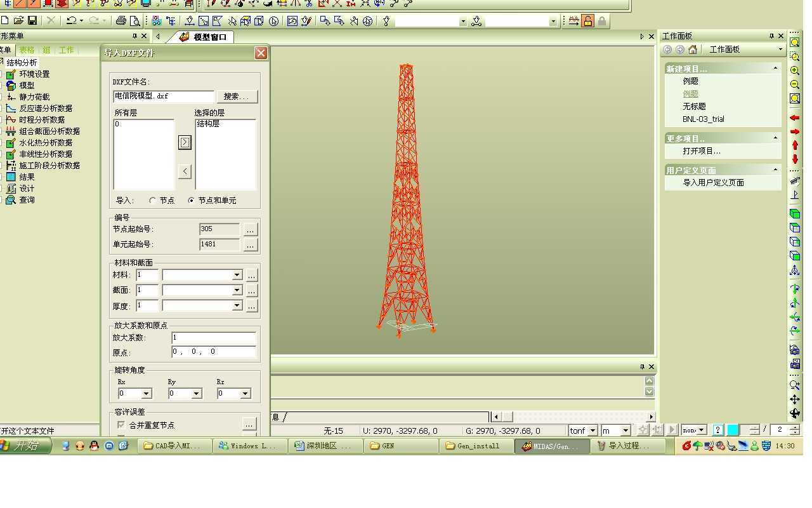
Task: Click the red right arrow view icon
Action: (795, 132)
